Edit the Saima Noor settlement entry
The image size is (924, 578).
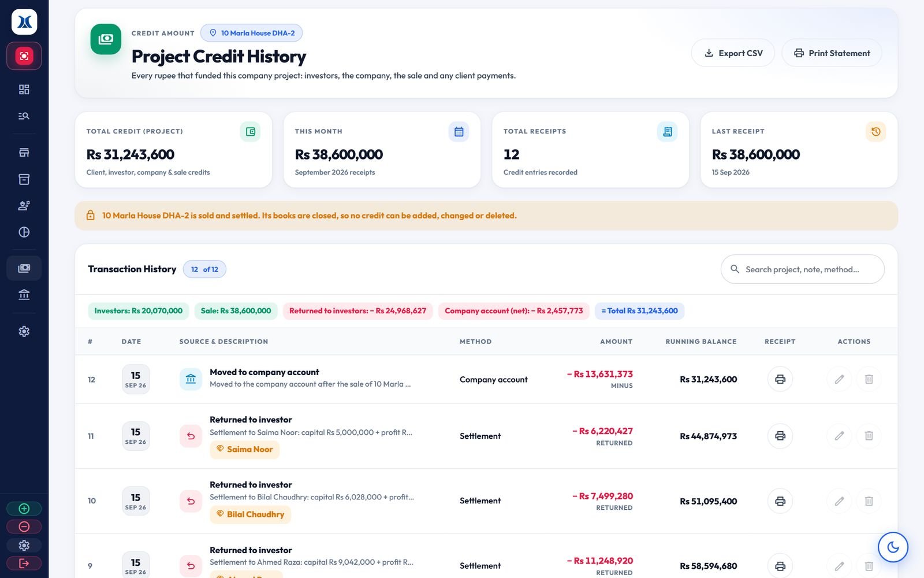[x=840, y=436]
